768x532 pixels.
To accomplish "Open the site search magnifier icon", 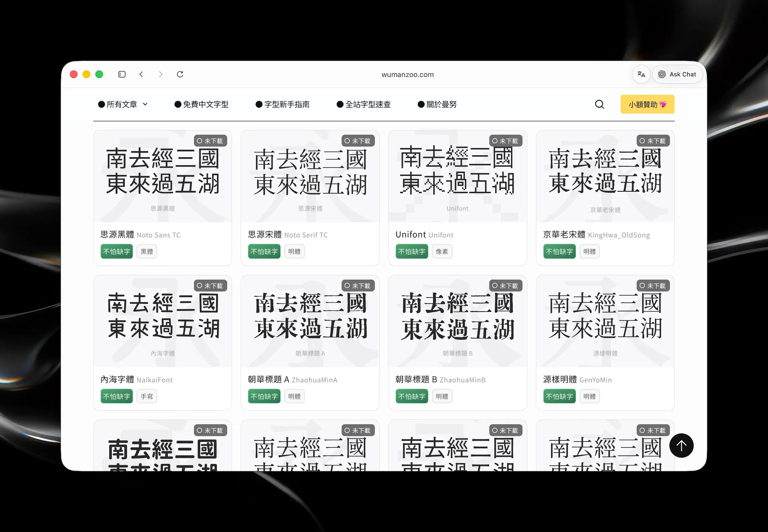I will (x=599, y=104).
